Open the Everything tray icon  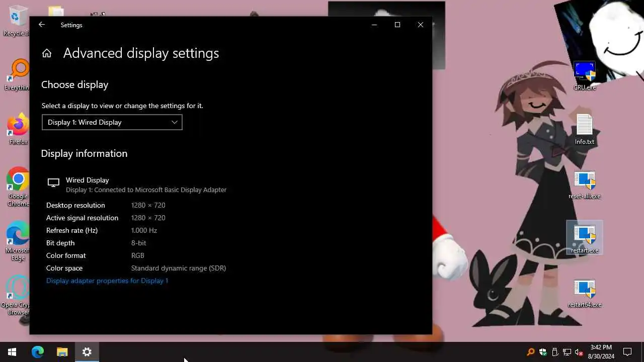tap(530, 352)
